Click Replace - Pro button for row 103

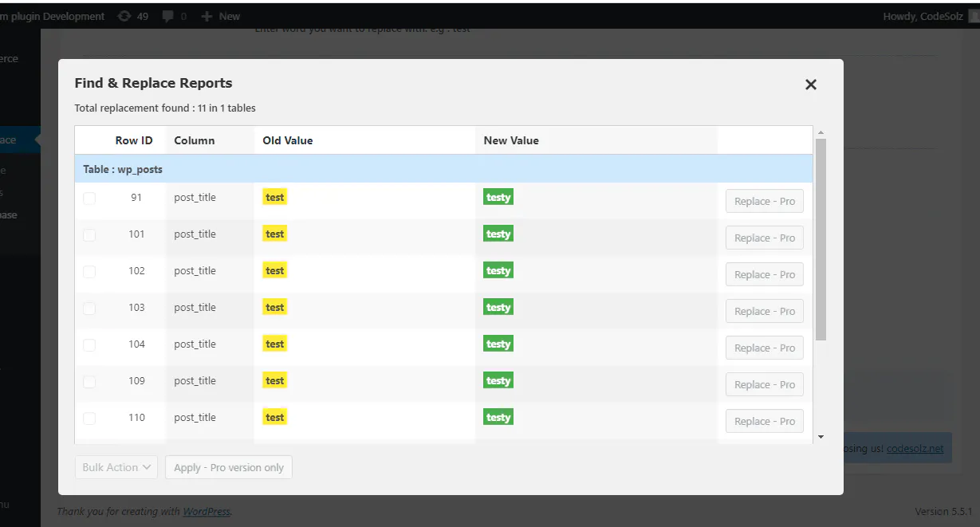pyautogui.click(x=765, y=311)
